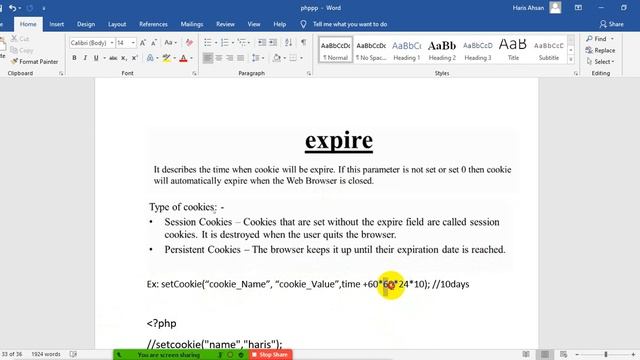Apply the Heading 2 style

click(442, 50)
